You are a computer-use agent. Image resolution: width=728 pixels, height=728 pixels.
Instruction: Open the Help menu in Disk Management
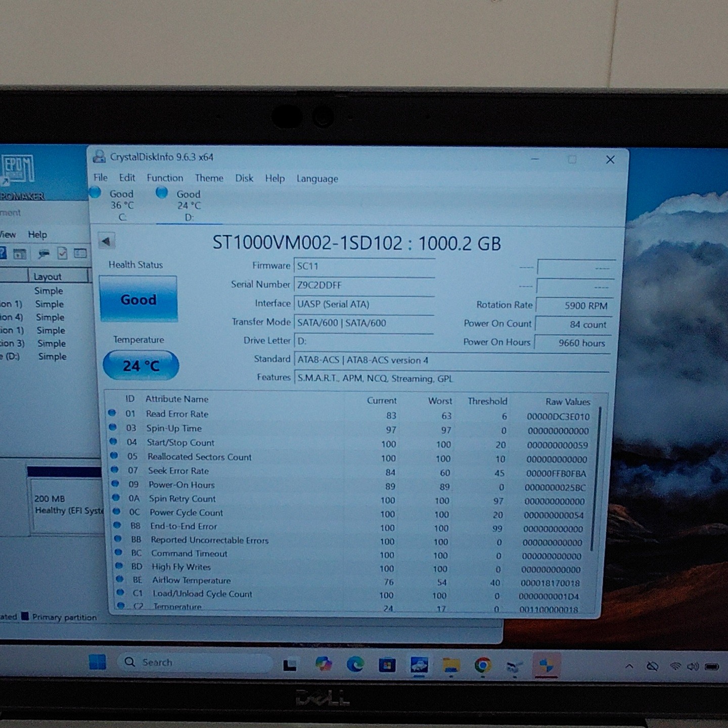(x=37, y=235)
